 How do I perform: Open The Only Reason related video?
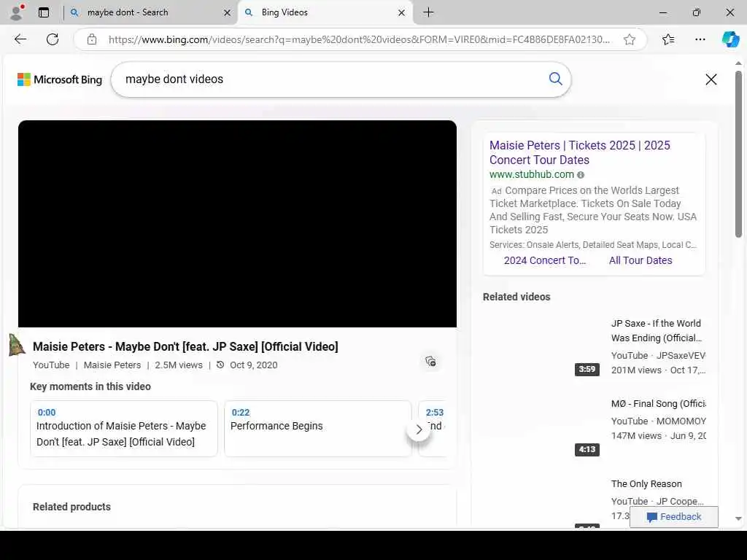(646, 484)
